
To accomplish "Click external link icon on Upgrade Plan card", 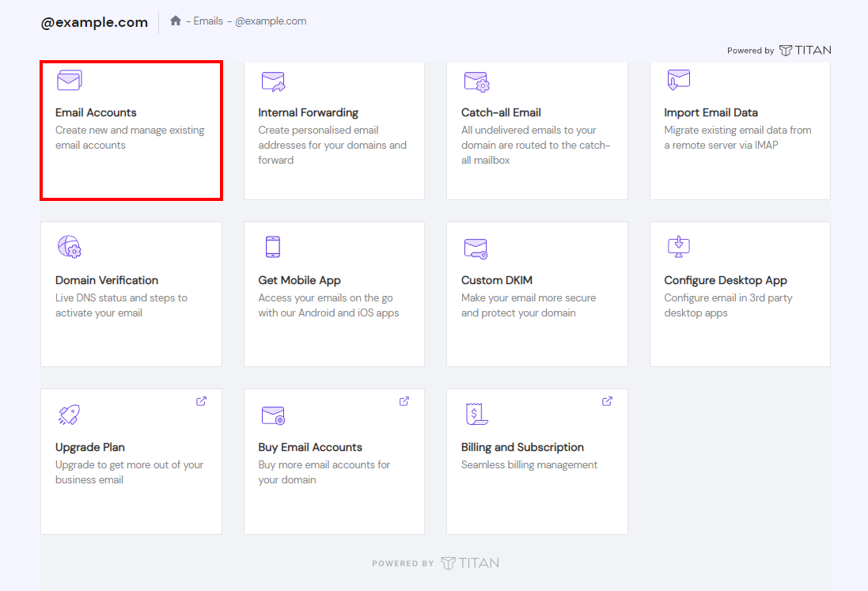I will [x=202, y=401].
